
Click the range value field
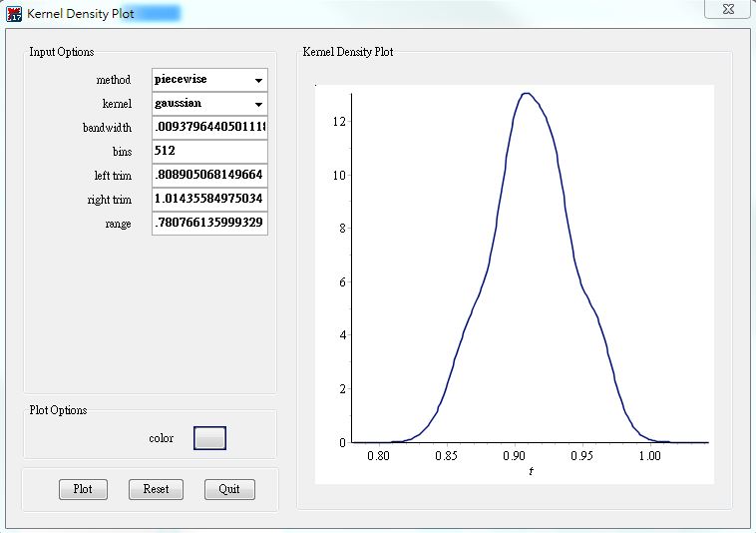tap(209, 224)
